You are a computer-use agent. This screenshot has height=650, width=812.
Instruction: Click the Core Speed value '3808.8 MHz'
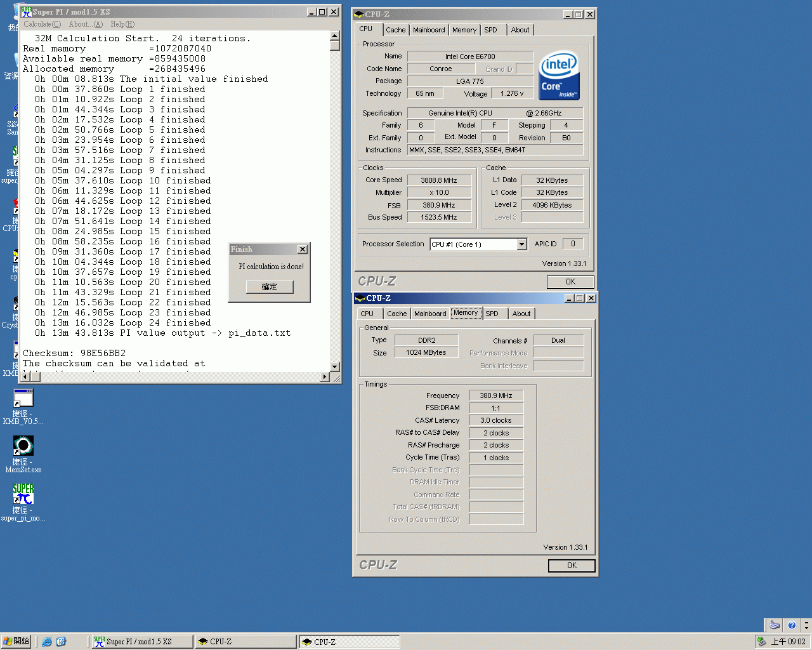439,180
